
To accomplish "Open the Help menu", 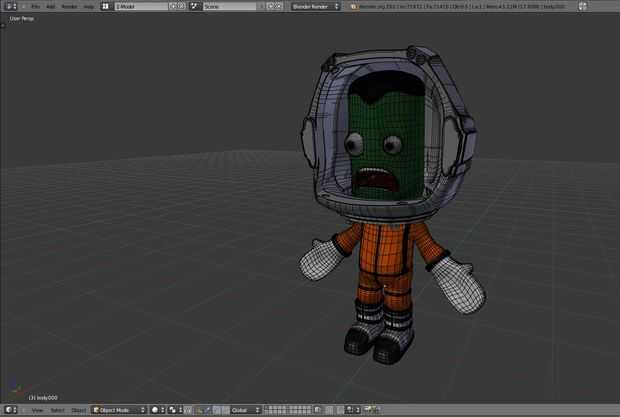I will point(89,7).
